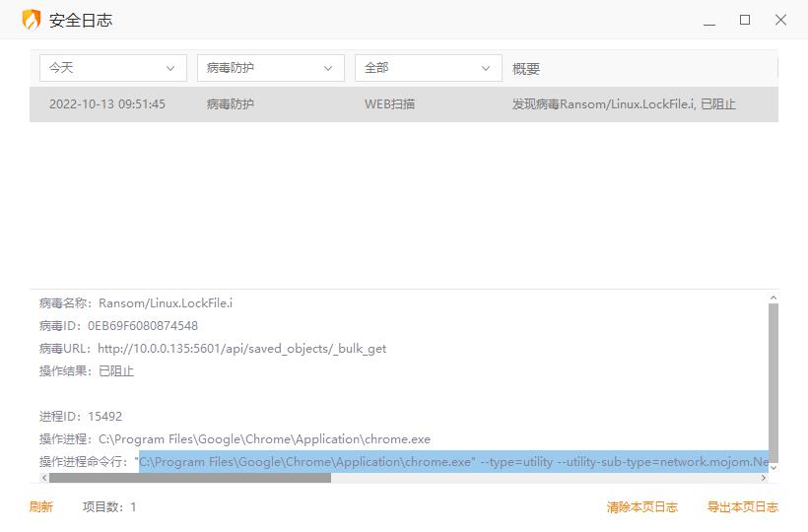Minimize the 安全日志 window

709,21
